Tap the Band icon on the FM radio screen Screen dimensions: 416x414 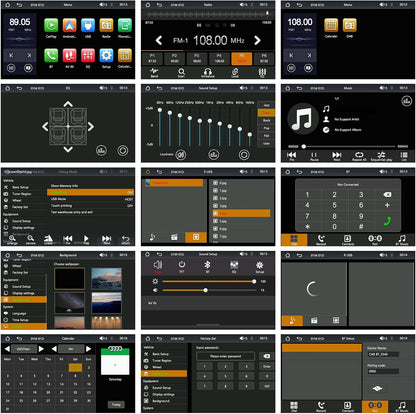pyautogui.click(x=154, y=72)
